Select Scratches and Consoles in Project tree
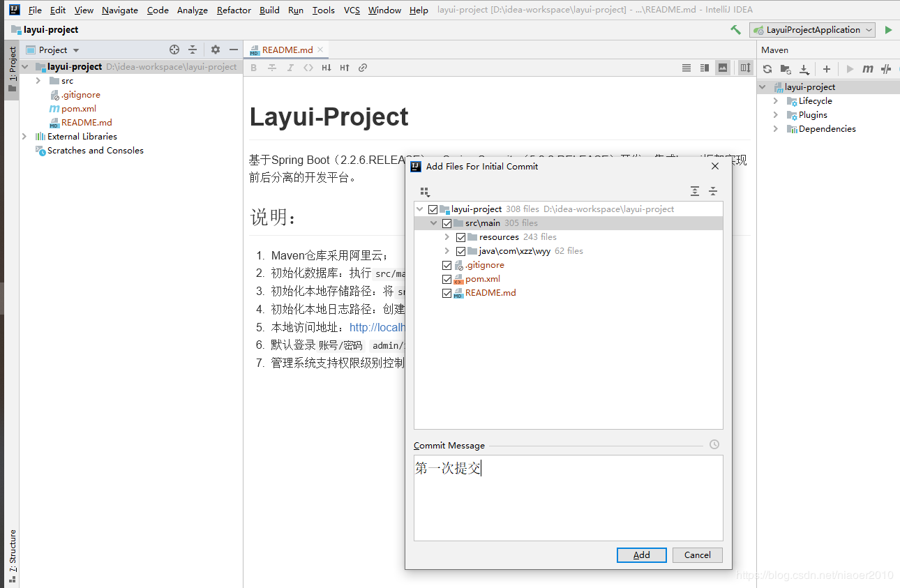900x588 pixels. (x=96, y=151)
